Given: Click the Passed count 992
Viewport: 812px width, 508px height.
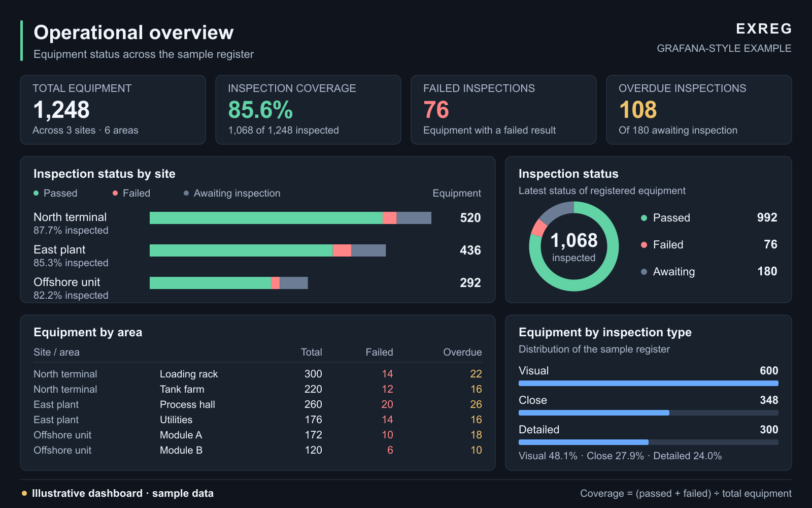Looking at the screenshot, I should point(767,217).
